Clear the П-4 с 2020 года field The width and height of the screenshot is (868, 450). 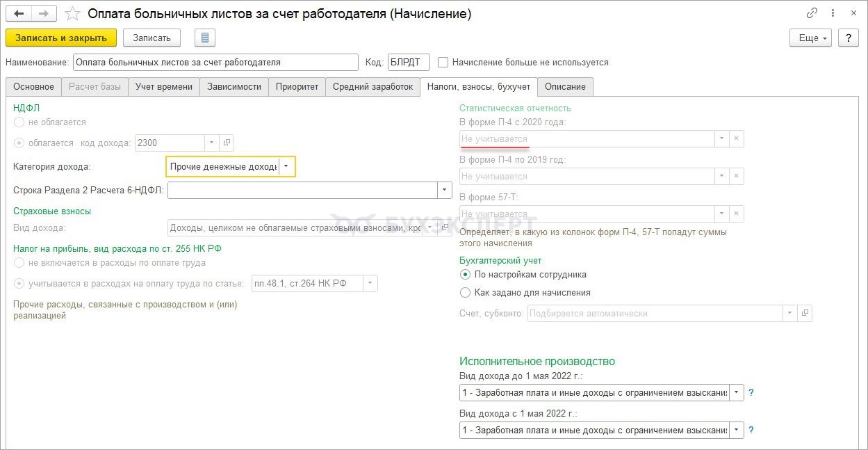[737, 139]
